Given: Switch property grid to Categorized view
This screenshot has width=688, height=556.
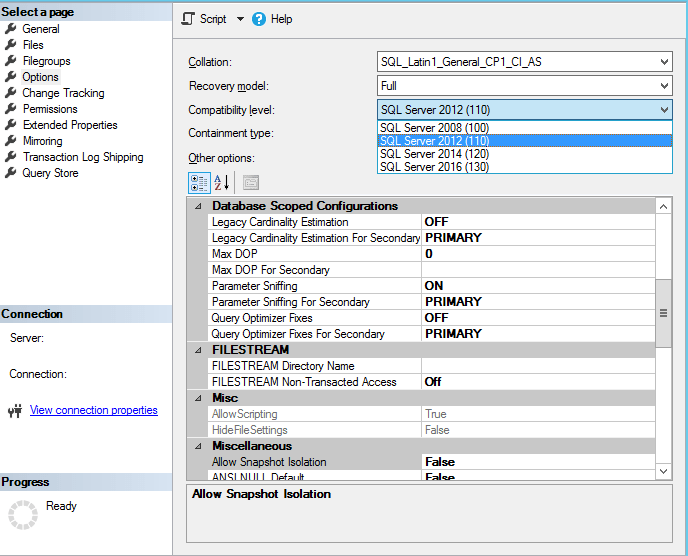Looking at the screenshot, I should pyautogui.click(x=199, y=183).
